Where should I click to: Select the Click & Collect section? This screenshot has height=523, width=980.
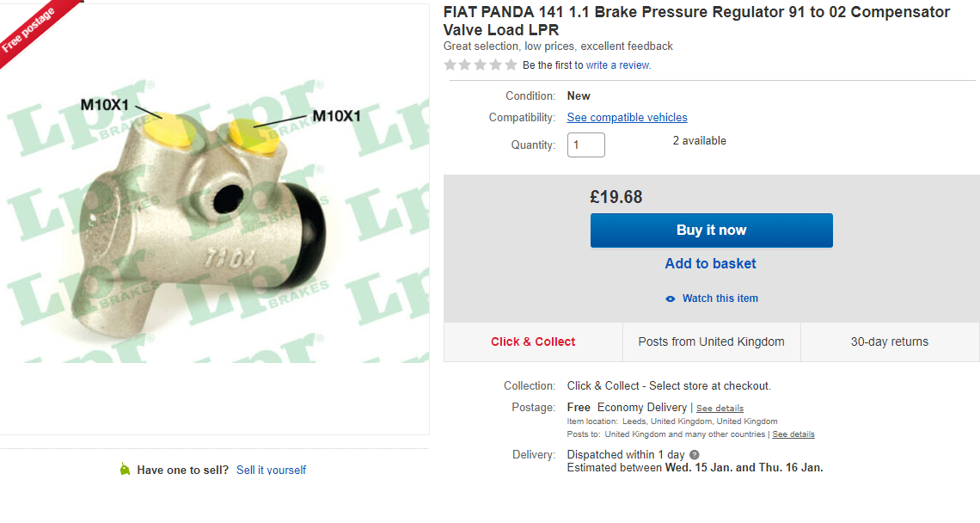pyautogui.click(x=533, y=341)
